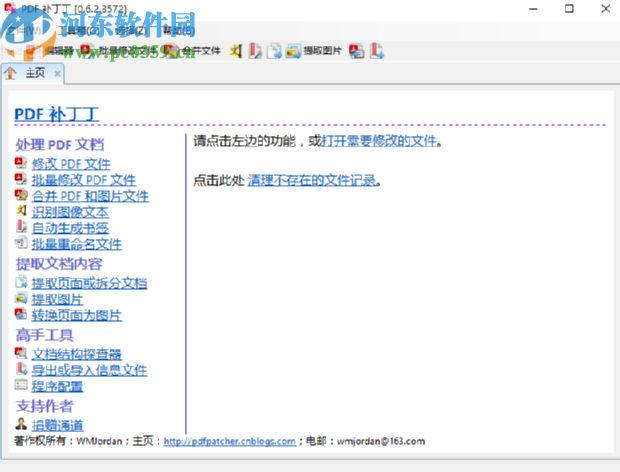Click the convert pages to images toolbar icon
Image resolution: width=620 pixels, height=472 pixels.
(357, 51)
